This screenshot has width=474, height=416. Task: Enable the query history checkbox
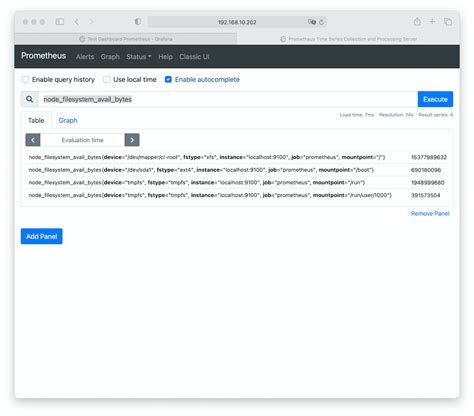click(x=25, y=79)
